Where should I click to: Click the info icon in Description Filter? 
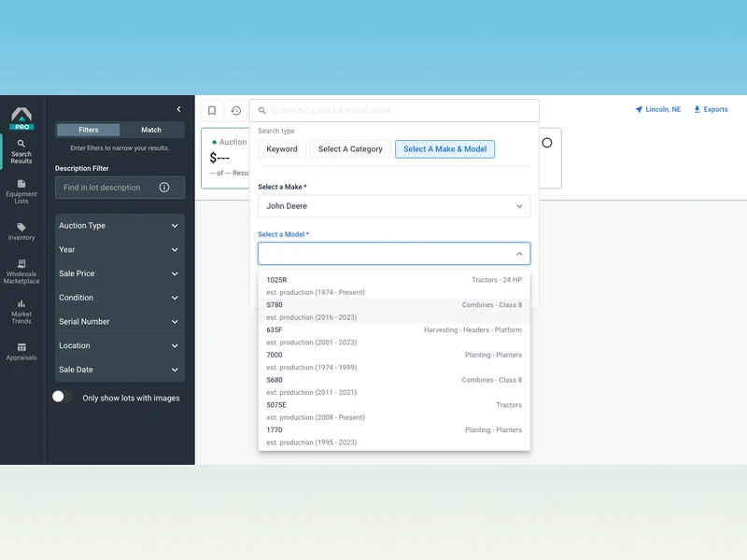tap(164, 188)
